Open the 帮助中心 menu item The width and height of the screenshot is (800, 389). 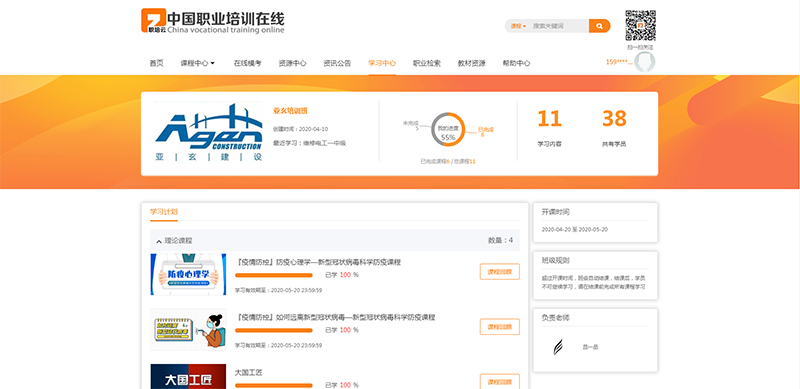[x=516, y=63]
